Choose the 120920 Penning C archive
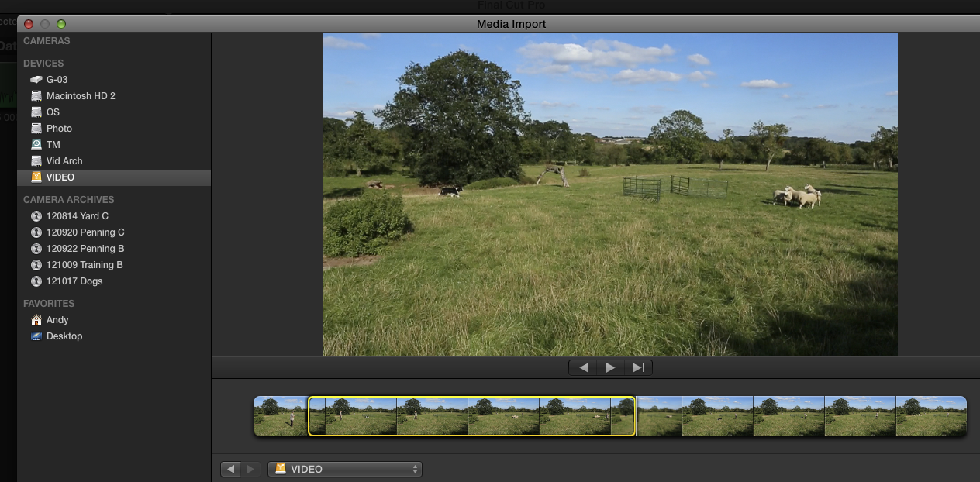Image resolution: width=980 pixels, height=482 pixels. tap(85, 232)
